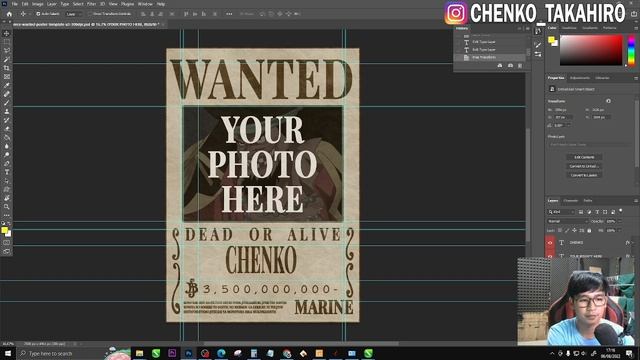Screen dimensions: 640x360
Task: Select the Dodge tool
Action: (7, 155)
